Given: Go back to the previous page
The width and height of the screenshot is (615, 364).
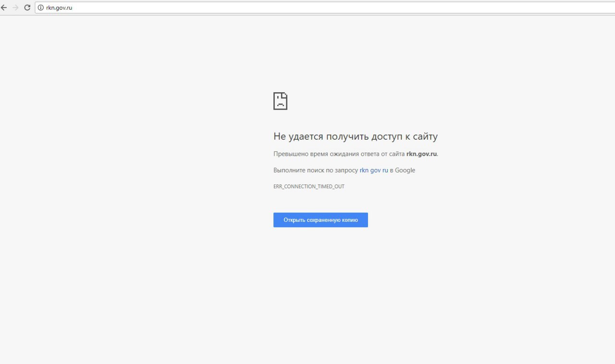Looking at the screenshot, I should coord(4,8).
